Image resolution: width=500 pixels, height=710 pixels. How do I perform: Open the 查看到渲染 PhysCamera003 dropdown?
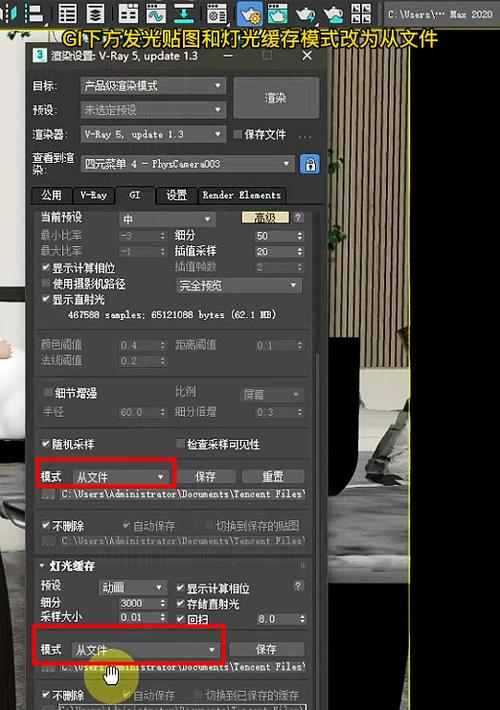(x=188, y=163)
